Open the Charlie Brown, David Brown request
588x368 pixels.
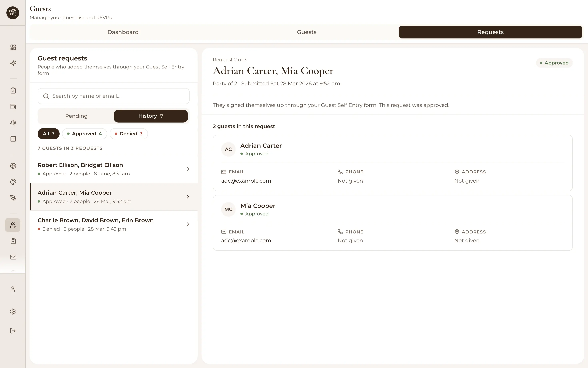pos(114,224)
